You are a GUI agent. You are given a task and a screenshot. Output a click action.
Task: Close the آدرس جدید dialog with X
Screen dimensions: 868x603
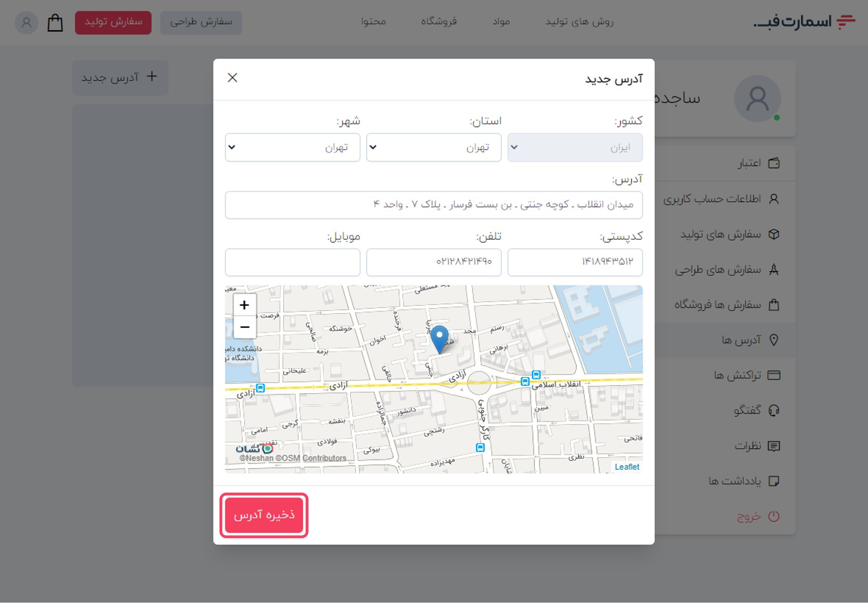(x=232, y=78)
